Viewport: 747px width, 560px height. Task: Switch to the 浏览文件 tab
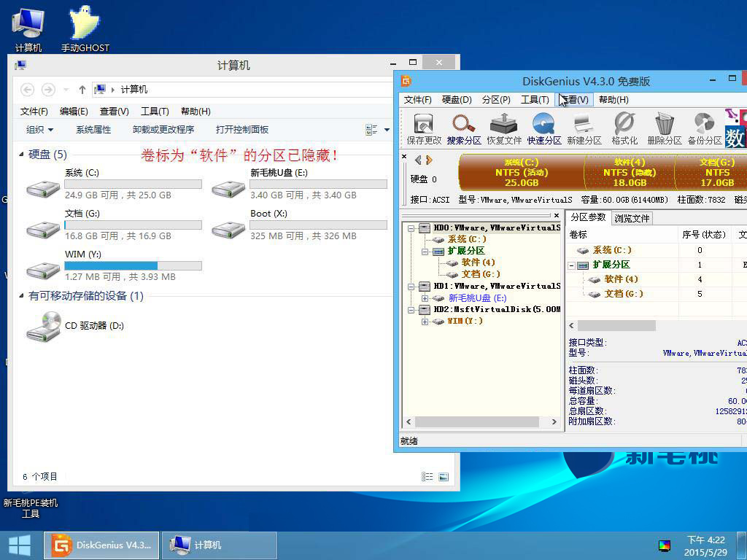point(632,218)
